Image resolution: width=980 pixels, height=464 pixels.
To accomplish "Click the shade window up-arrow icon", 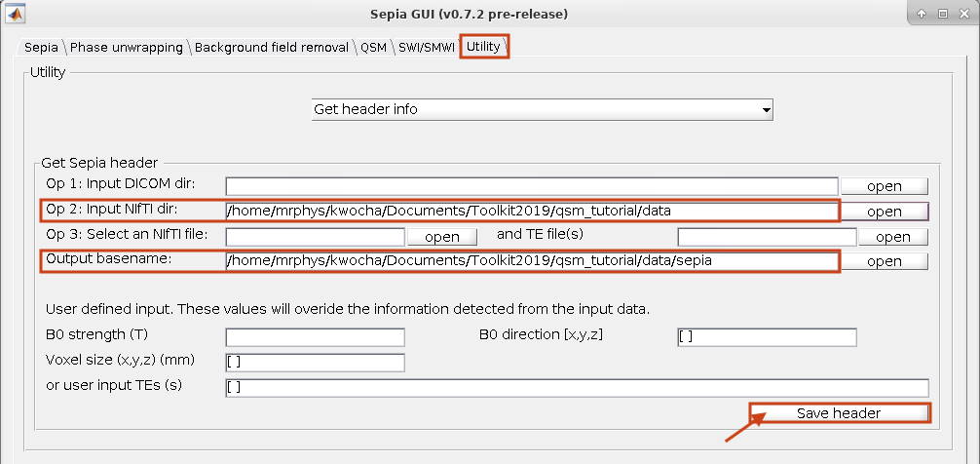I will click(922, 14).
